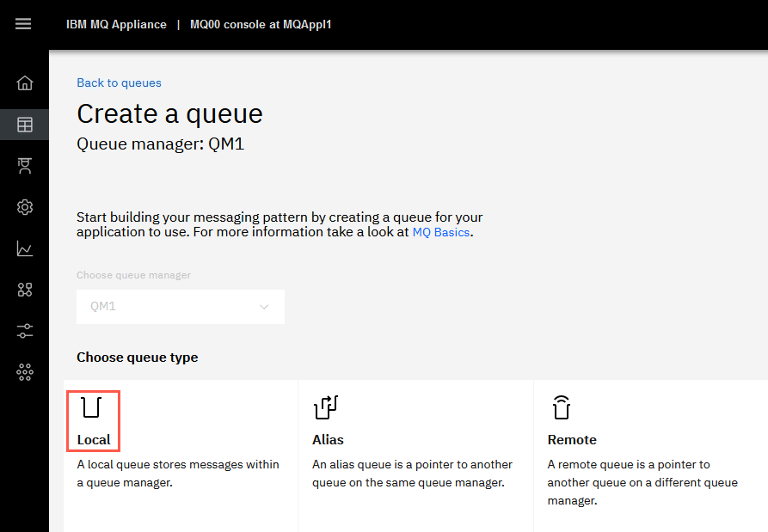Viewport: 768px width, 532px height.
Task: Click the Choose queue type heading
Action: tap(137, 358)
